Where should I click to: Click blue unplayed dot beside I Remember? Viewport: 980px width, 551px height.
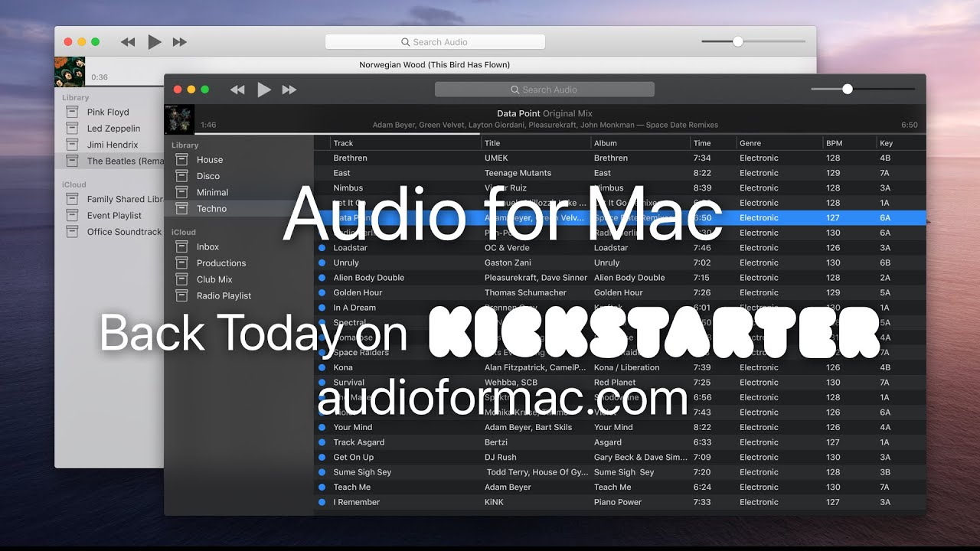tap(322, 502)
